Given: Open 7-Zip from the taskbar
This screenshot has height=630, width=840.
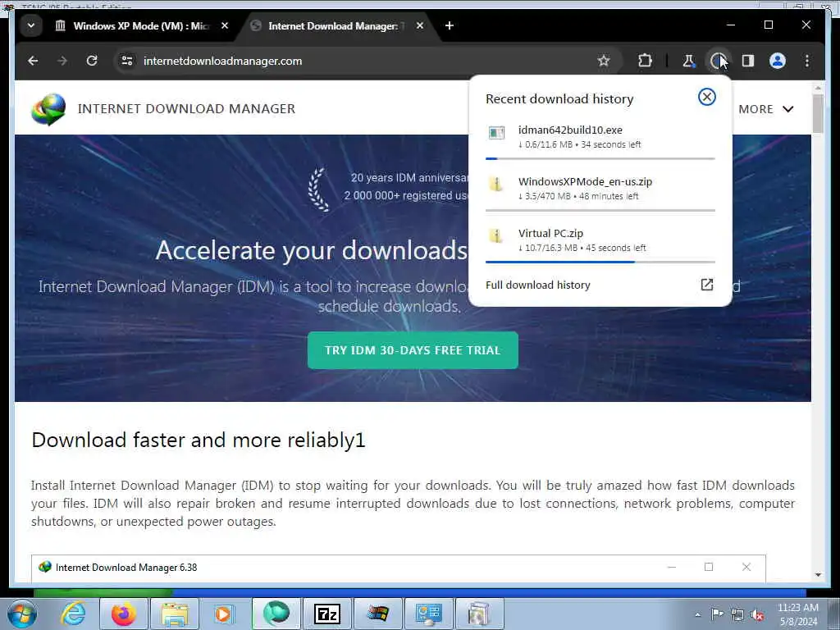Looking at the screenshot, I should click(326, 614).
